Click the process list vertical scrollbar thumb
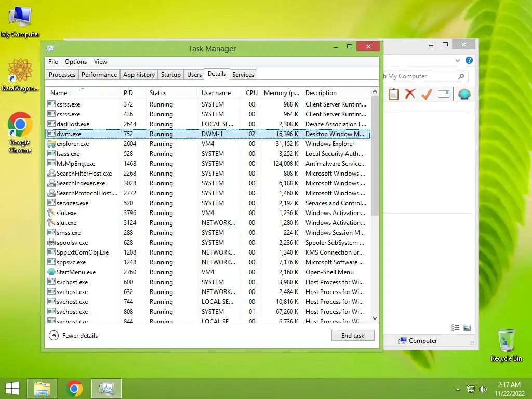 (x=375, y=156)
